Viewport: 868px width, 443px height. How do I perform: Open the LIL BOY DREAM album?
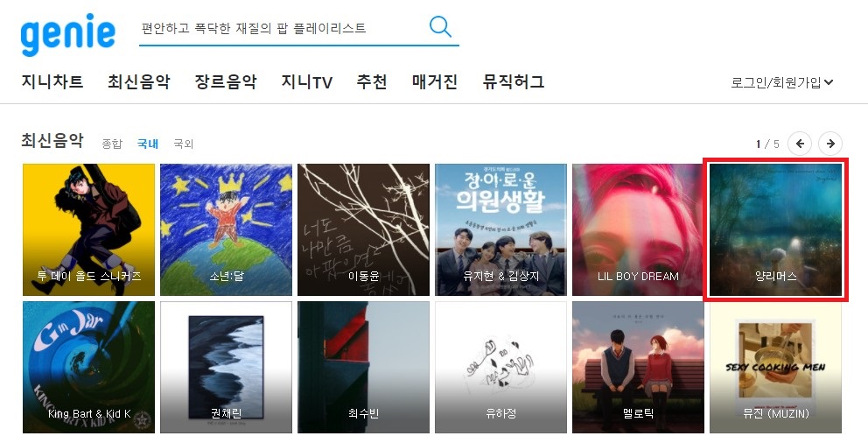pyautogui.click(x=638, y=229)
